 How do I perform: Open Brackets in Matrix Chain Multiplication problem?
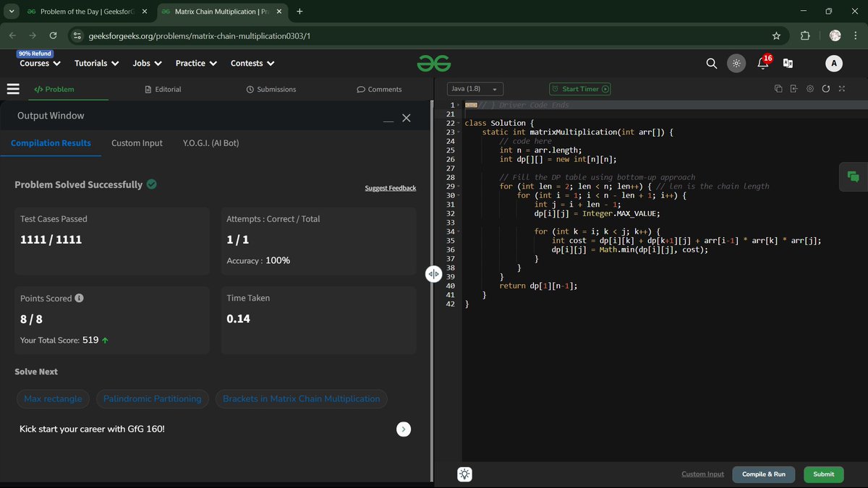pos(301,399)
